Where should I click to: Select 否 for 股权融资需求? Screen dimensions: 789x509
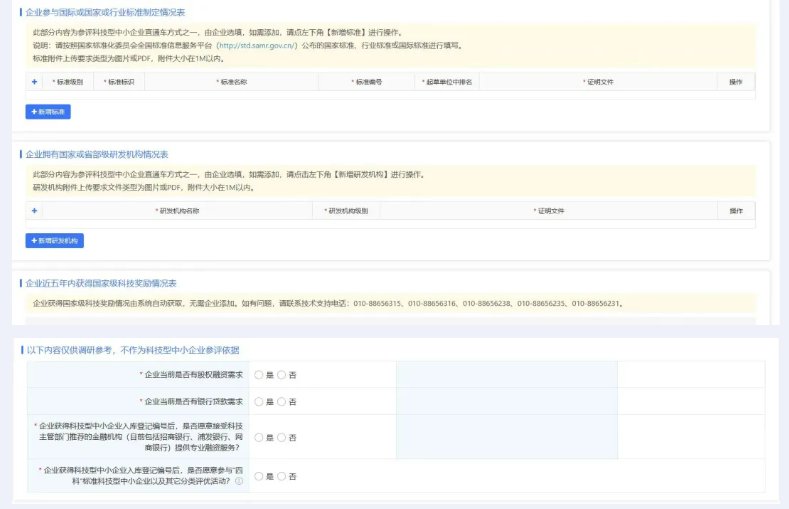pos(282,375)
